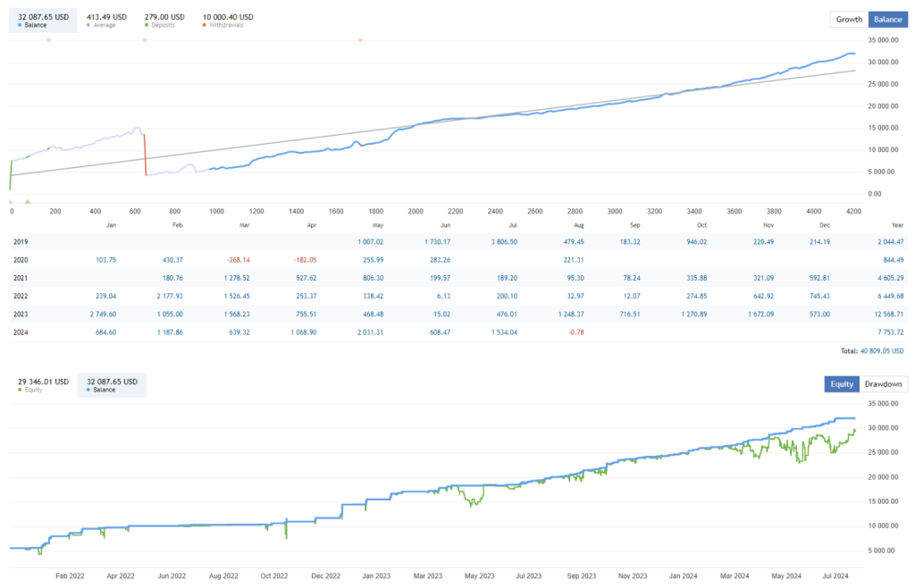
Task: Click the third withdrawal triangle near trade 1700
Action: (x=360, y=40)
